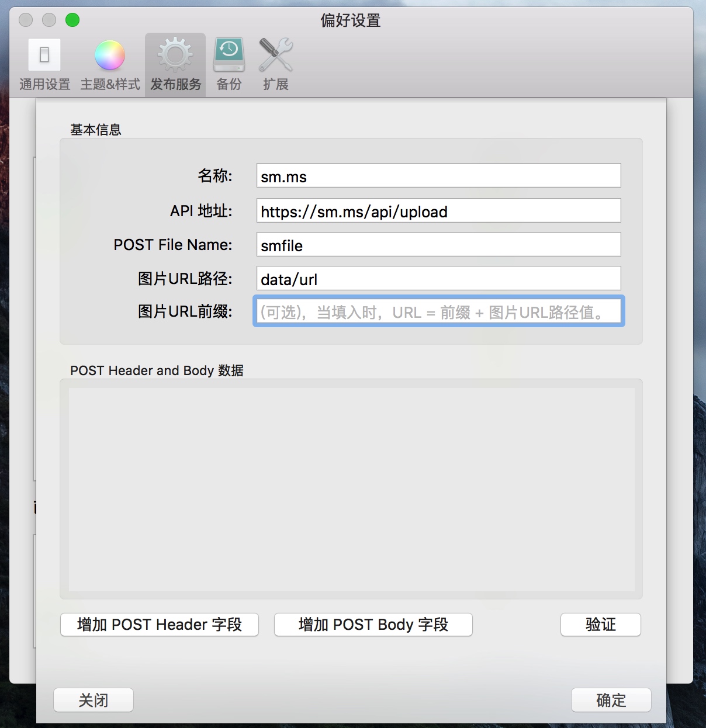This screenshot has width=706, height=728.
Task: Click the 偏好设置 window title
Action: point(351,20)
